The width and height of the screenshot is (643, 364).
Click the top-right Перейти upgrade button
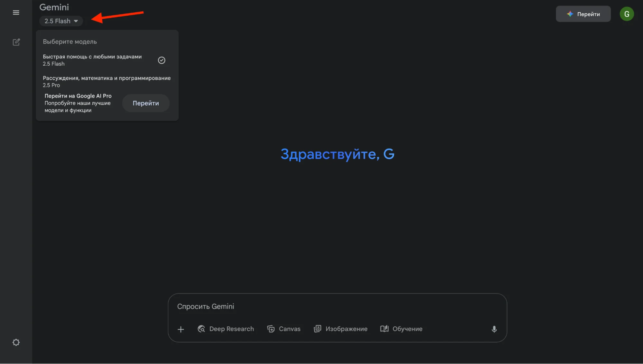point(583,14)
